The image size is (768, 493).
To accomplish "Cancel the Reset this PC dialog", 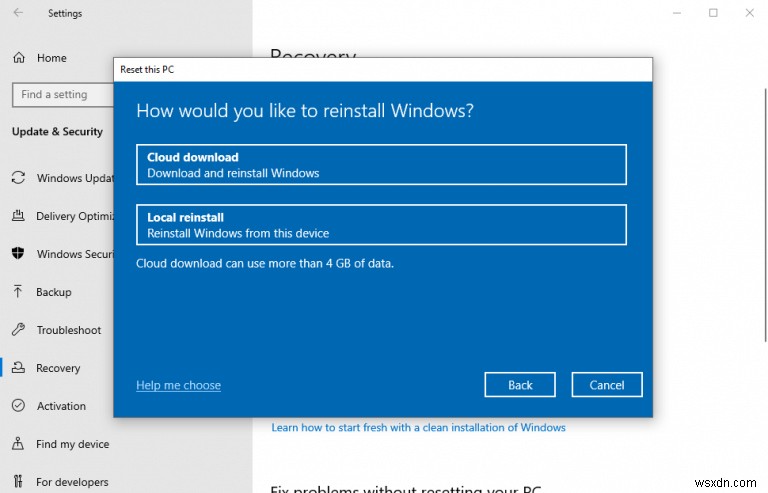I will (x=606, y=385).
